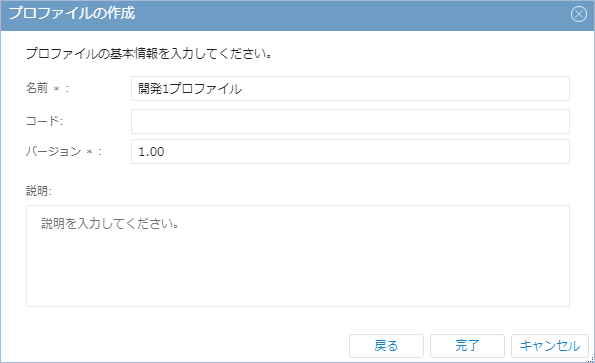
Task: Click the instruction text プロファイルの基本情報を入力してください
Action: (149, 53)
